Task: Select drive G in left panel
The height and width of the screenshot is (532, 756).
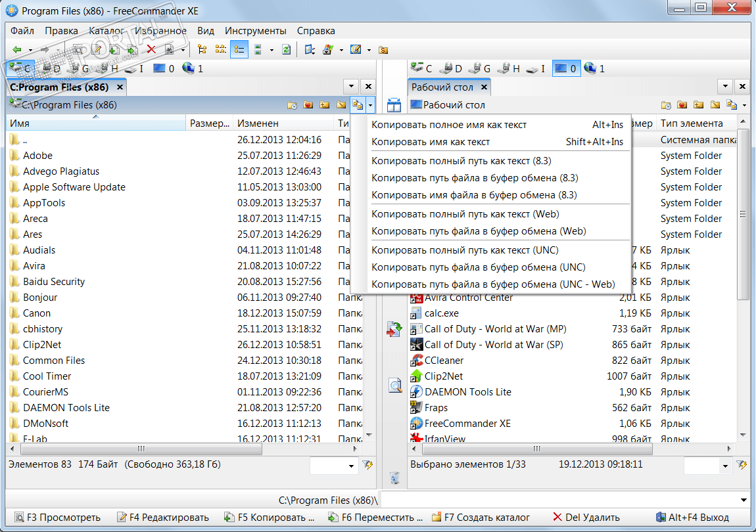Action: [80, 68]
